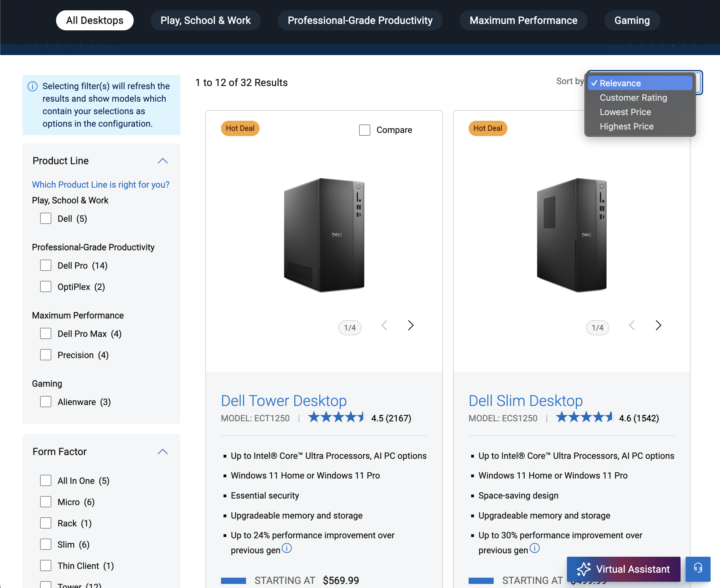Screen dimensions: 720x588
Task: Check the Dell Pro filter checkbox
Action: (45, 265)
